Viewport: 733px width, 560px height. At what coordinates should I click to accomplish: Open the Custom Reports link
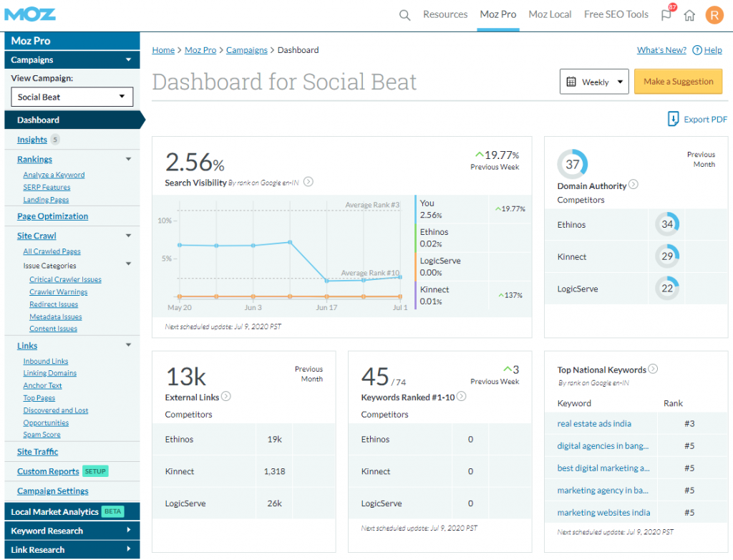click(x=48, y=472)
